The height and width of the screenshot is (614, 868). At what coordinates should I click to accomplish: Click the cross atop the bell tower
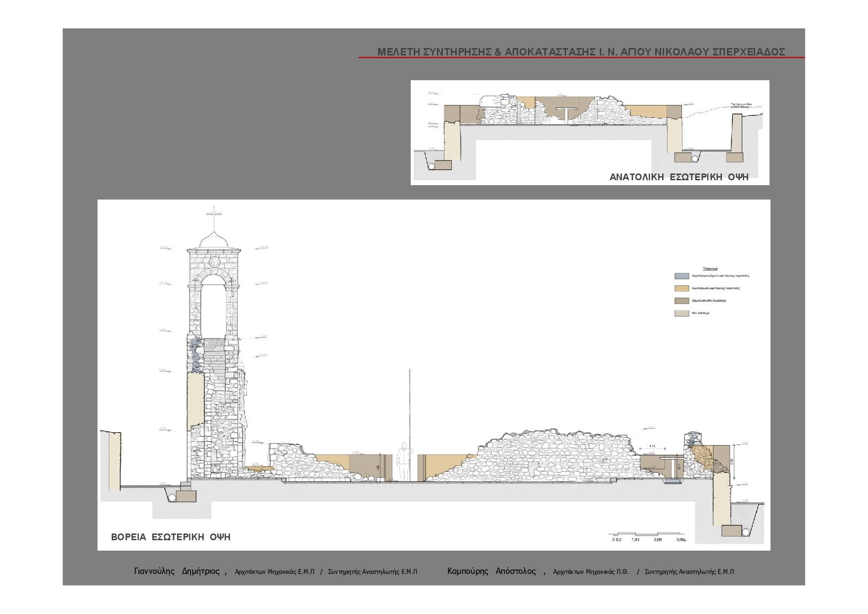click(x=214, y=218)
